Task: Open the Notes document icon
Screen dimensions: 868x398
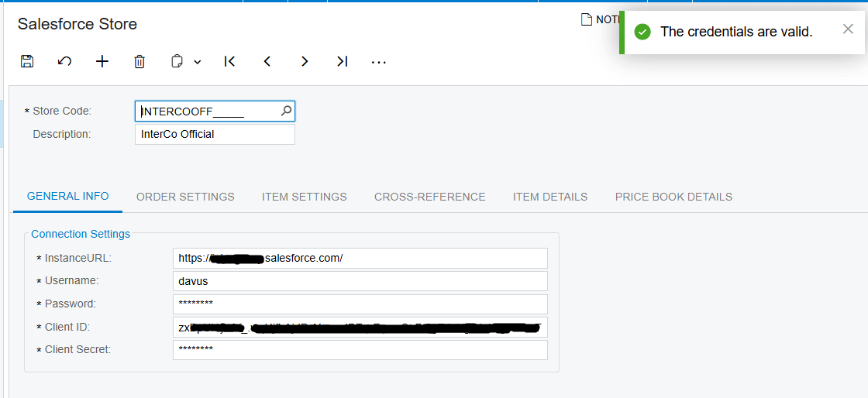Action: (586, 20)
